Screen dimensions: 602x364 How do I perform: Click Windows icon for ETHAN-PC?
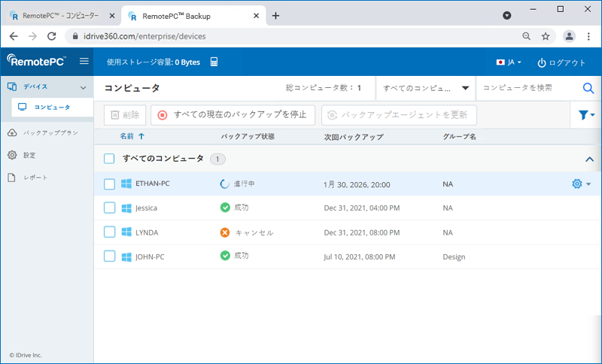126,184
